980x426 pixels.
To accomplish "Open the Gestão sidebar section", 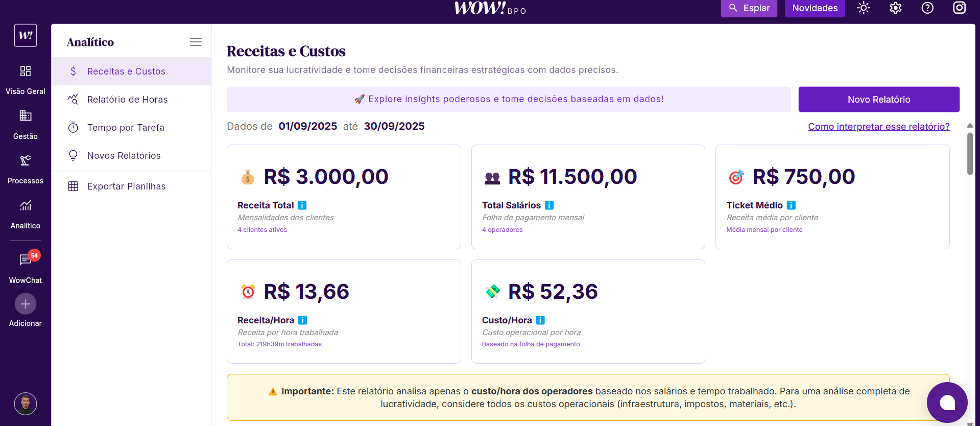I will 26,124.
